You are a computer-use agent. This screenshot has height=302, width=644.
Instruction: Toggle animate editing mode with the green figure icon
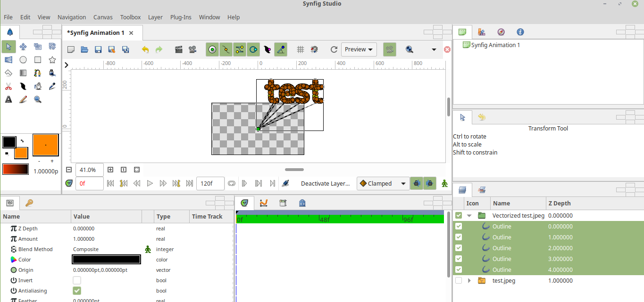tap(444, 183)
